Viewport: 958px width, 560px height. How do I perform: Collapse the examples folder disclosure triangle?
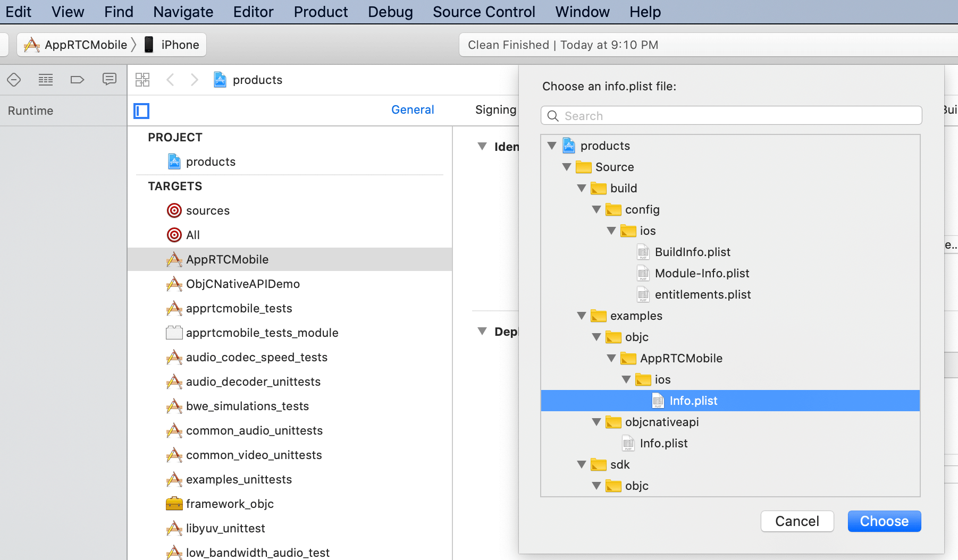click(582, 316)
